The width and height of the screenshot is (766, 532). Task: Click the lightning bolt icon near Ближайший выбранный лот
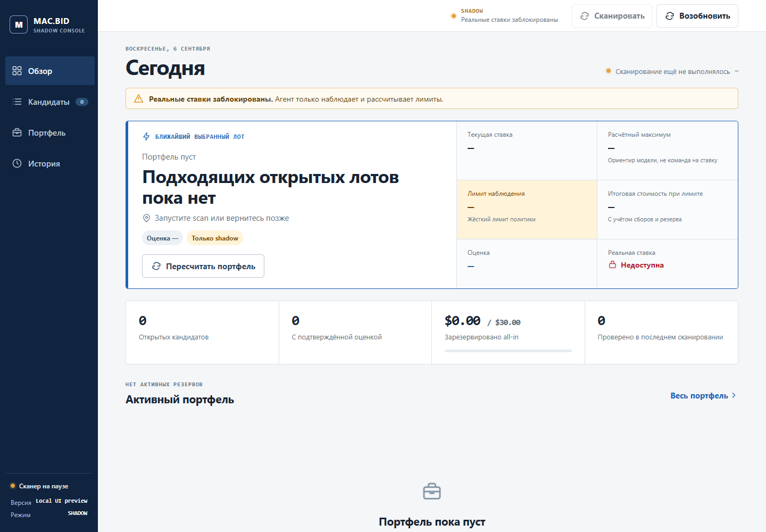(x=146, y=137)
